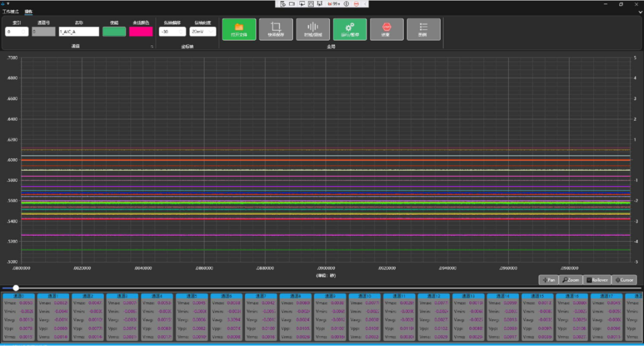Open the work mode ribbon tab
644x346 pixels.
point(10,11)
